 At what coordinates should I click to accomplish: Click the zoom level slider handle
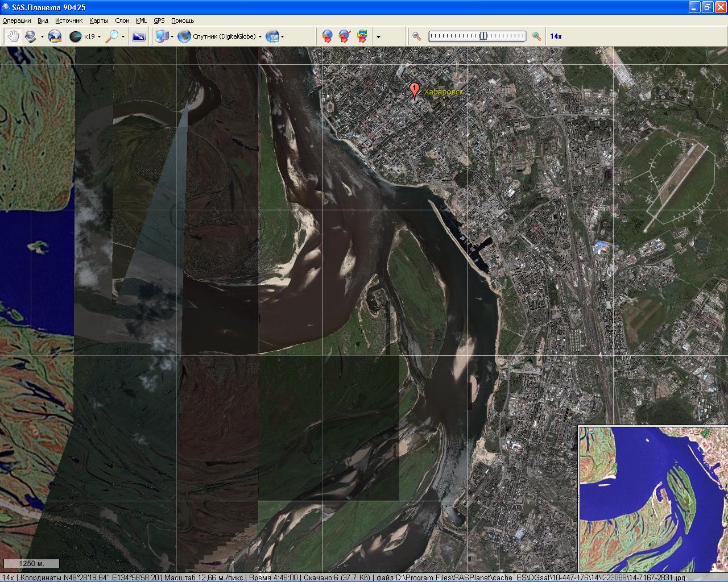[483, 36]
